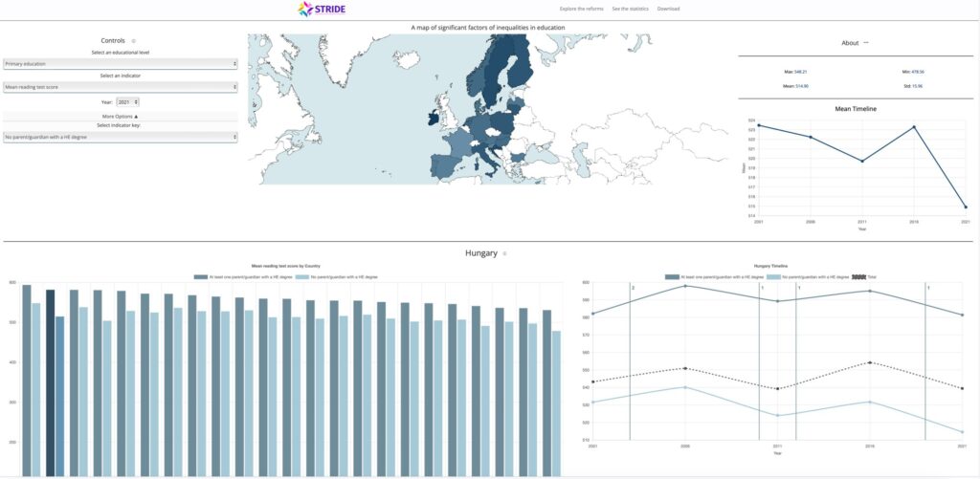Open the Year 2021 selector
This screenshot has width=980, height=479.
coord(127,101)
